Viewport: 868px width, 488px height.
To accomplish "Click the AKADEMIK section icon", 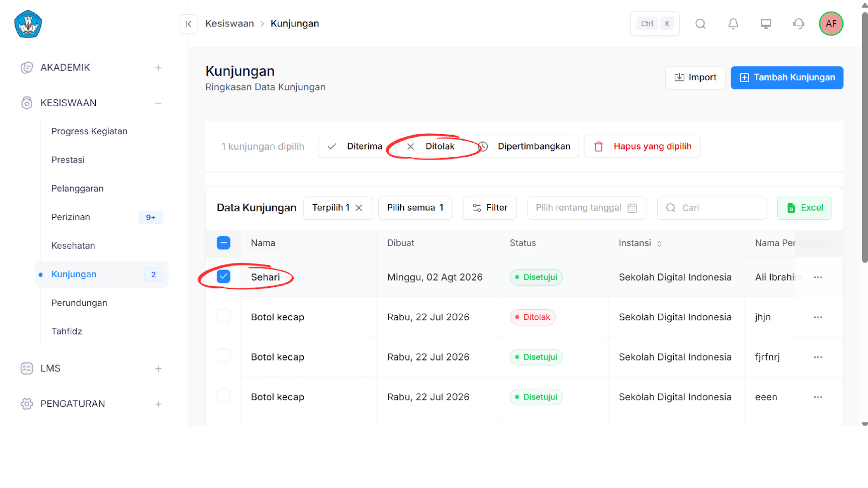I will coord(27,68).
